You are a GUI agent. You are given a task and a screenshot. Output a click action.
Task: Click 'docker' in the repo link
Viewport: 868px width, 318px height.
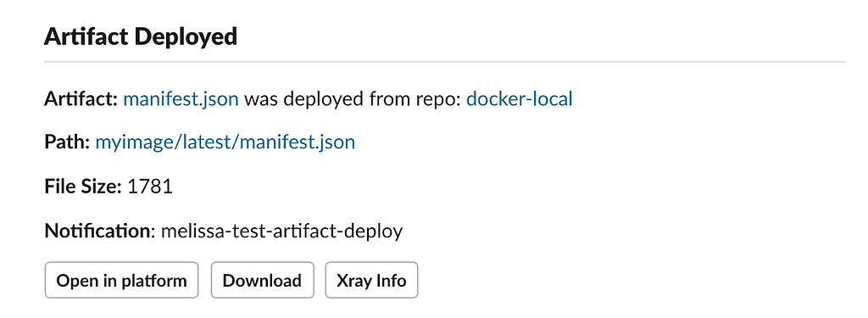point(494,99)
